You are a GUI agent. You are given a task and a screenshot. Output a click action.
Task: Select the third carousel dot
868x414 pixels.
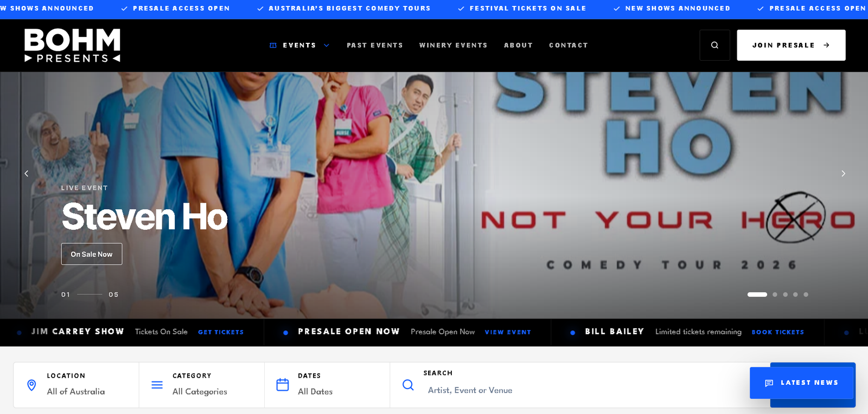[785, 295]
